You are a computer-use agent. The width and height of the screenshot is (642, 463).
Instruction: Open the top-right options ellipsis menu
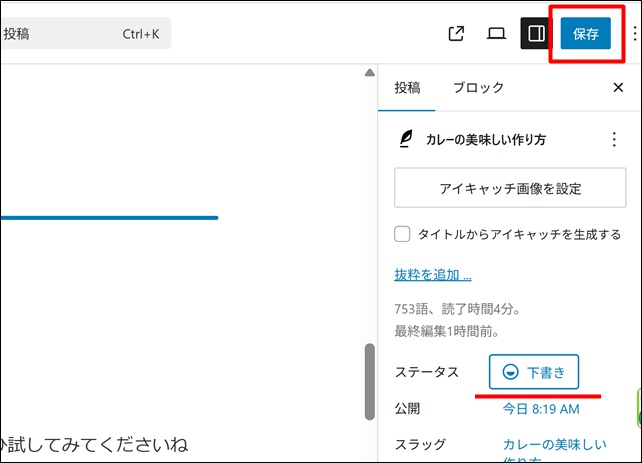pyautogui.click(x=634, y=33)
